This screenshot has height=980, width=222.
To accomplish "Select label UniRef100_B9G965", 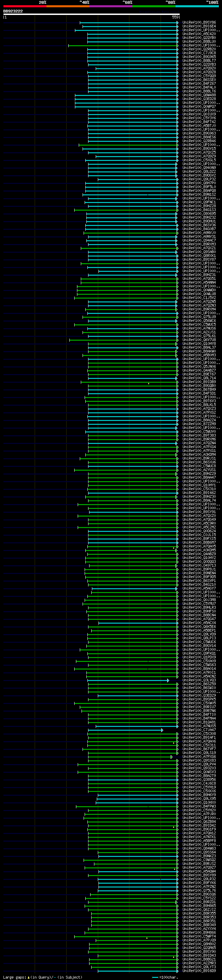I will pyautogui.click(x=199, y=57).
